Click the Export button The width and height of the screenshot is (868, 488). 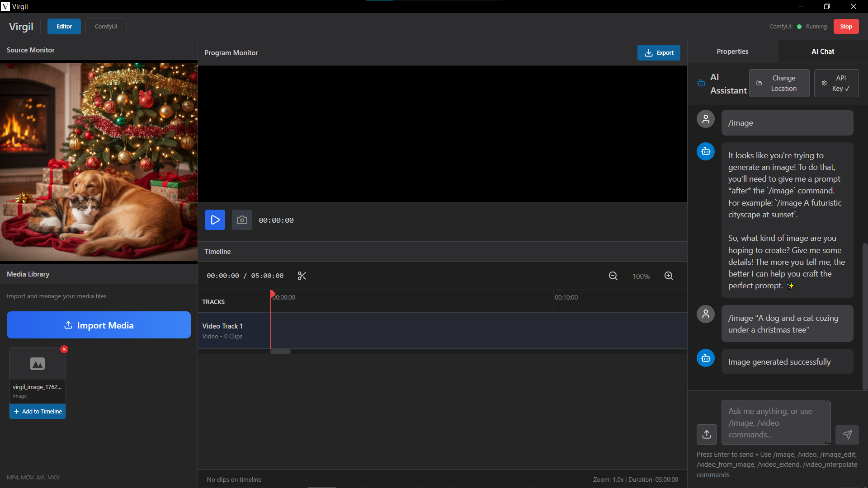(659, 53)
